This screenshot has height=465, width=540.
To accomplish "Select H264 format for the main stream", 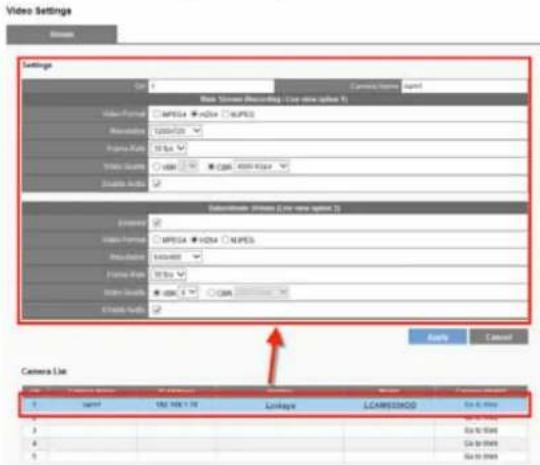I will 195,114.
